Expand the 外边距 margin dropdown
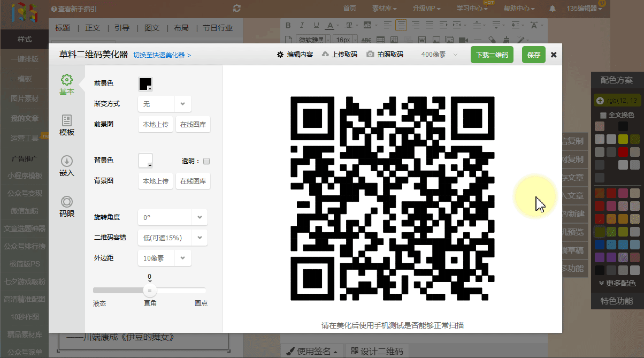 pyautogui.click(x=182, y=258)
